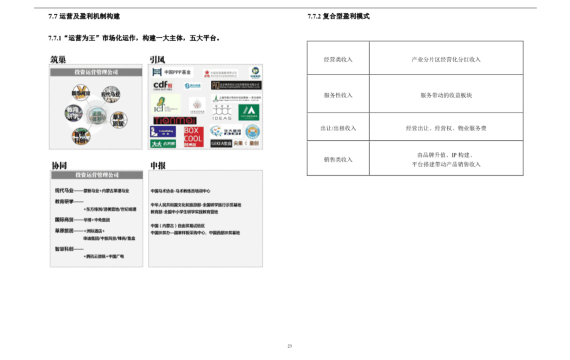570x360 pixels.
Task: Click the 申报 line '中国（内蒙古）自由贸易试验区'
Action: (x=178, y=226)
